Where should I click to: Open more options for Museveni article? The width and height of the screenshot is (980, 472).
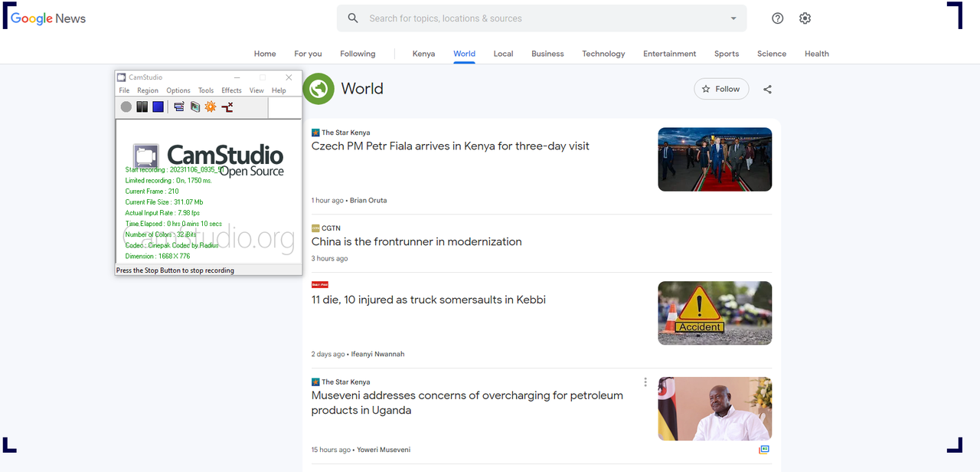645,382
